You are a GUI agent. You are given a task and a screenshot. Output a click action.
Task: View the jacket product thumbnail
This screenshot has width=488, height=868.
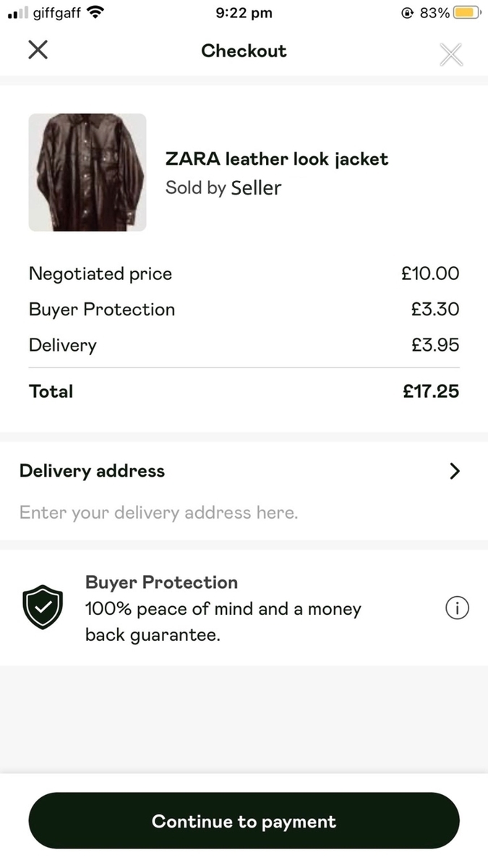coord(87,172)
